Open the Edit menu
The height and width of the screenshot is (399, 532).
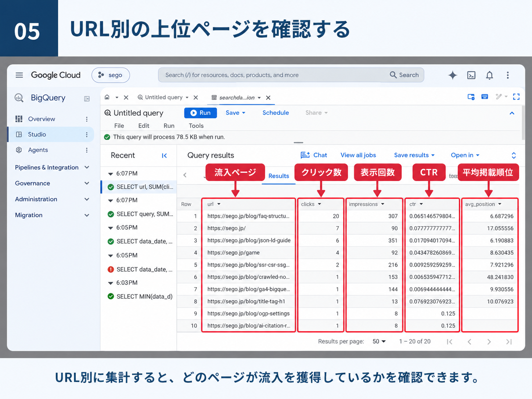[x=144, y=126]
